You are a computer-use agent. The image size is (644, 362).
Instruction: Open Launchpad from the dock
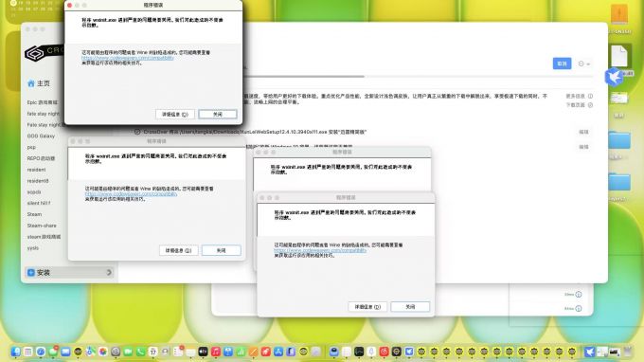(27, 352)
